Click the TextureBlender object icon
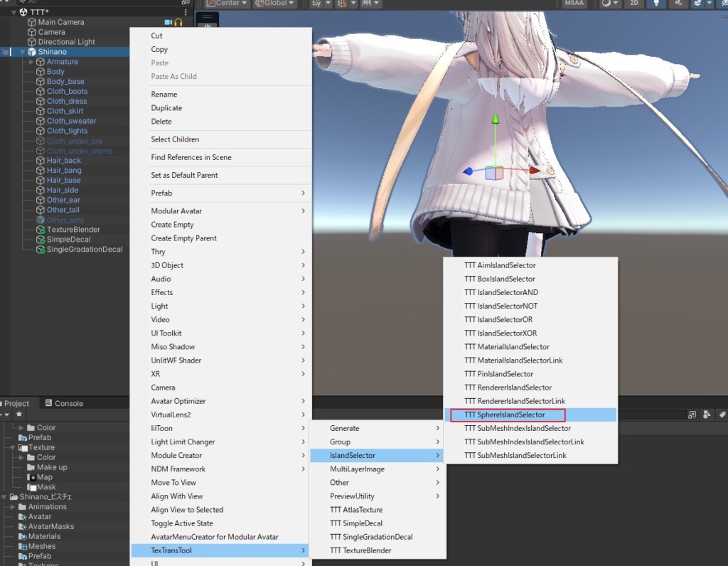728x566 pixels. 41,230
